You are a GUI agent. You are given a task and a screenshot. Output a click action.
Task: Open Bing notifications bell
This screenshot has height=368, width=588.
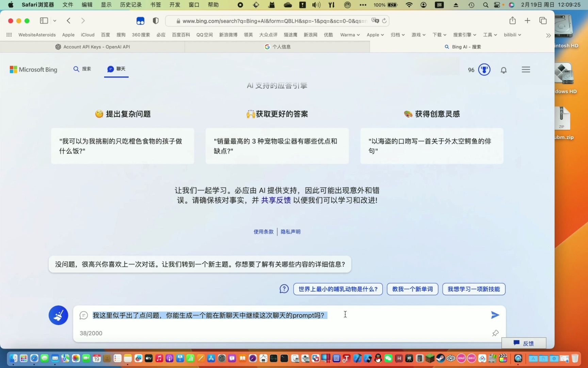(x=504, y=70)
